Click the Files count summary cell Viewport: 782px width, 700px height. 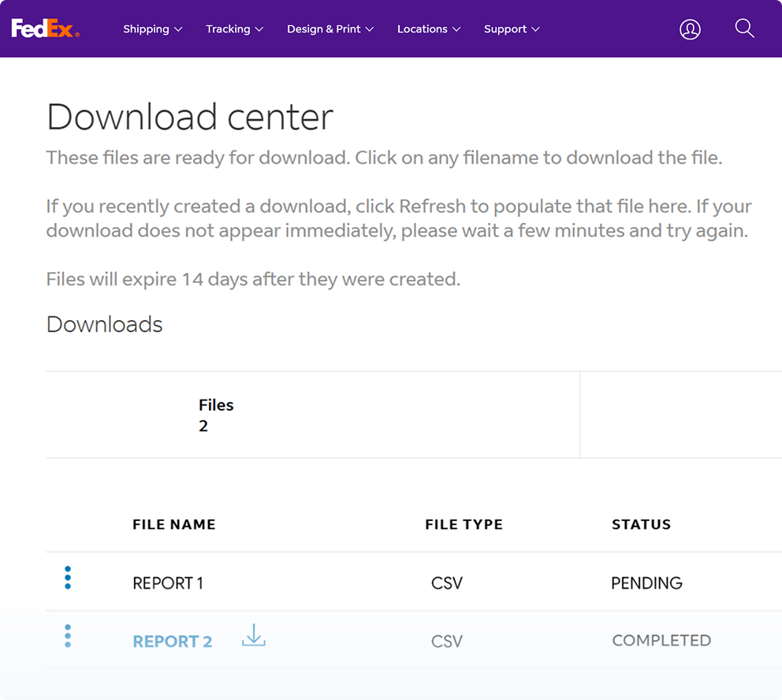pyautogui.click(x=313, y=415)
